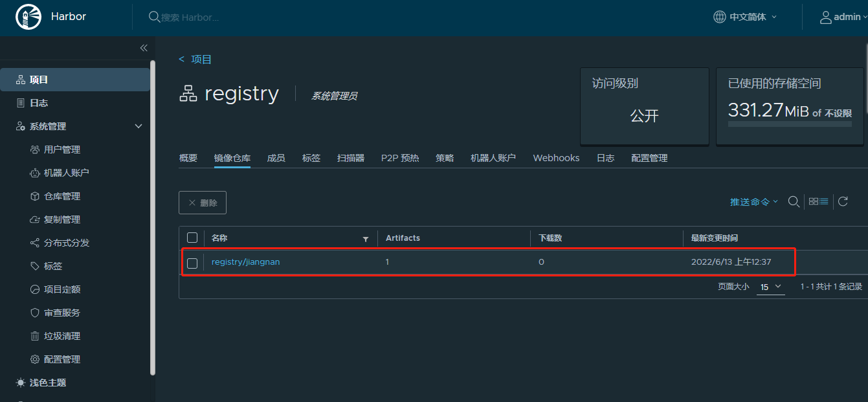The width and height of the screenshot is (868, 402).
Task: Click the 331.27MiB storage value
Action: [768, 110]
